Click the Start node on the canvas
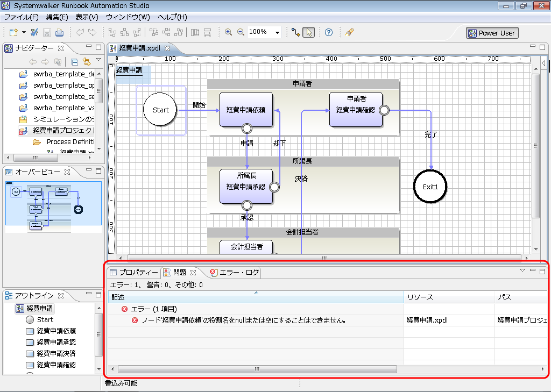The height and width of the screenshot is (392, 551). click(160, 110)
